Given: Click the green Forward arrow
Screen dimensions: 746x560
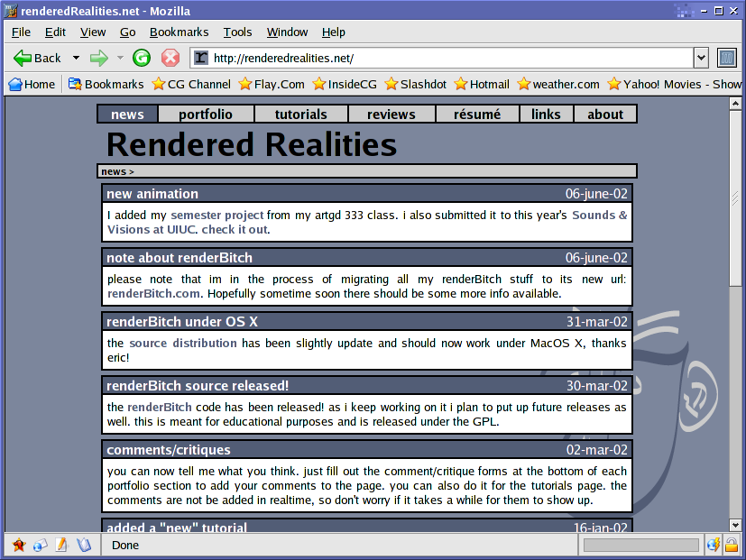Looking at the screenshot, I should [99, 58].
